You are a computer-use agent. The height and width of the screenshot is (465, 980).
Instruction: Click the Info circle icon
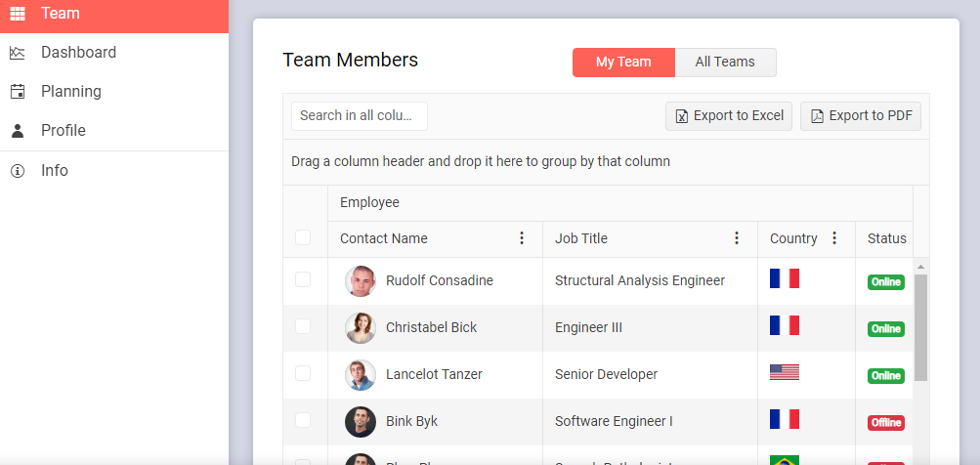pos(18,171)
